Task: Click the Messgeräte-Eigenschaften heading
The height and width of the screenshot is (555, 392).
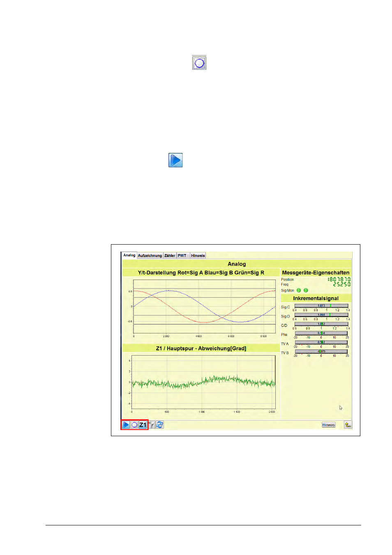Action: (x=316, y=273)
